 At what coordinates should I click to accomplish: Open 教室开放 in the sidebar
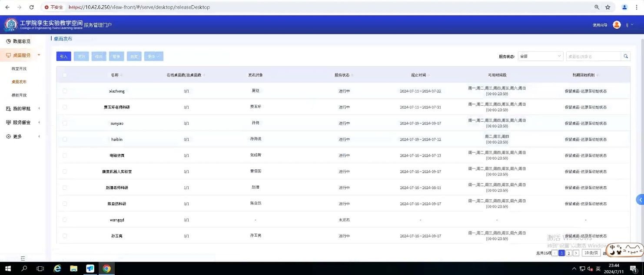pyautogui.click(x=19, y=69)
